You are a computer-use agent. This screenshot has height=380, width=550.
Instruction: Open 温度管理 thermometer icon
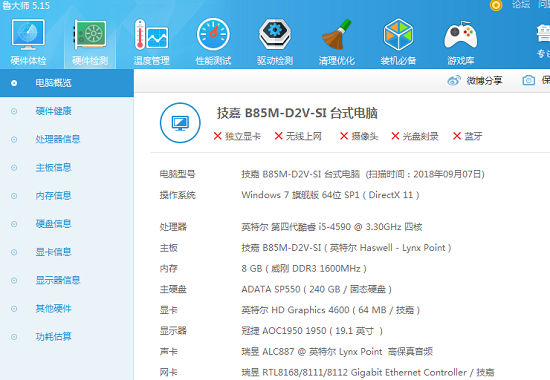tap(152, 35)
